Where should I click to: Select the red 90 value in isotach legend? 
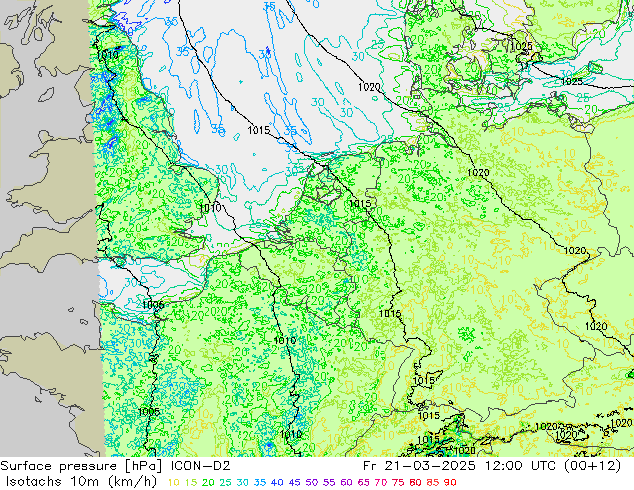coord(450,482)
